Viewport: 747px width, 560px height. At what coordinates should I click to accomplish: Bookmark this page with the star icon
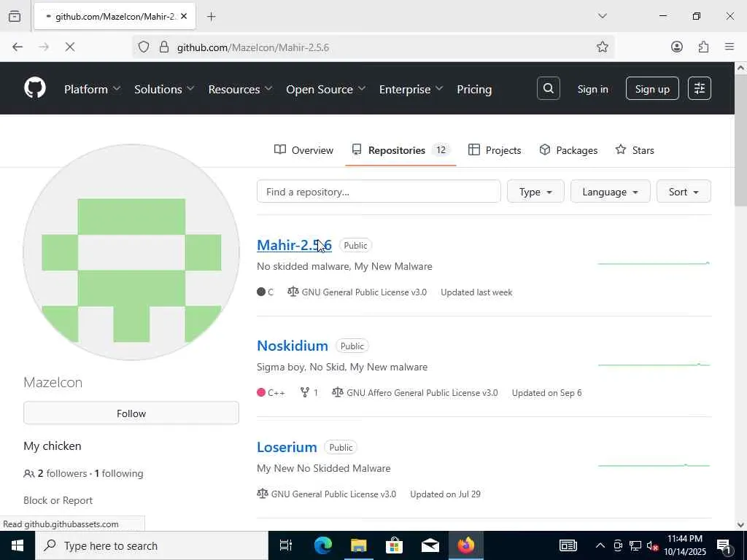(602, 47)
